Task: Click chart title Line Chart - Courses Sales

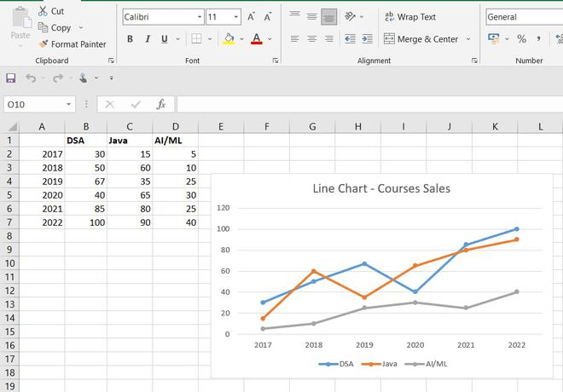Action: tap(381, 188)
